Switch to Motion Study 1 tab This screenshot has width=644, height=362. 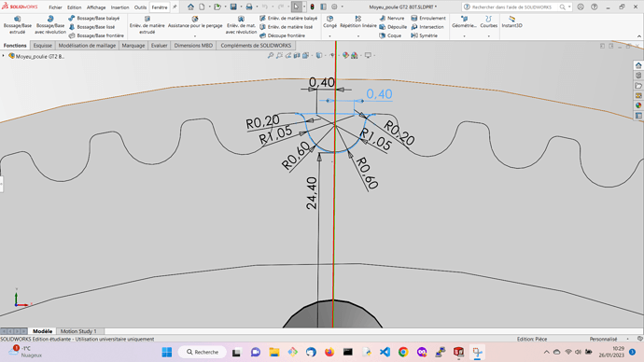point(78,331)
